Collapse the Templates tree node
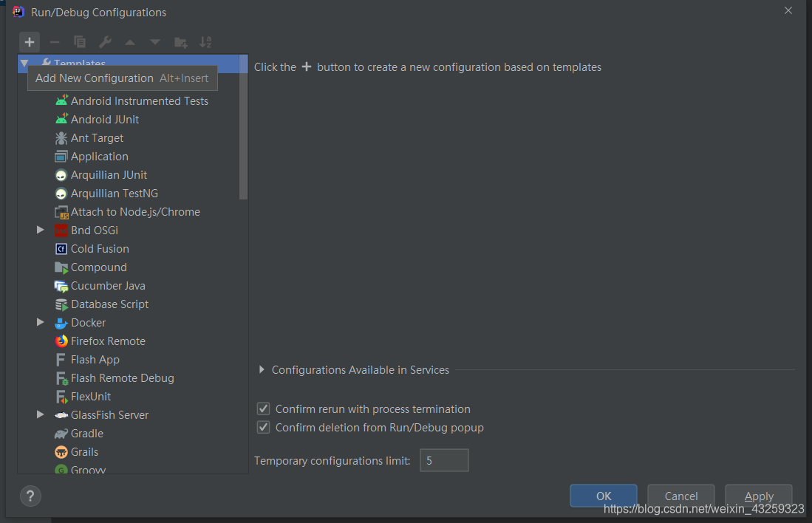The height and width of the screenshot is (523, 812). coord(24,64)
